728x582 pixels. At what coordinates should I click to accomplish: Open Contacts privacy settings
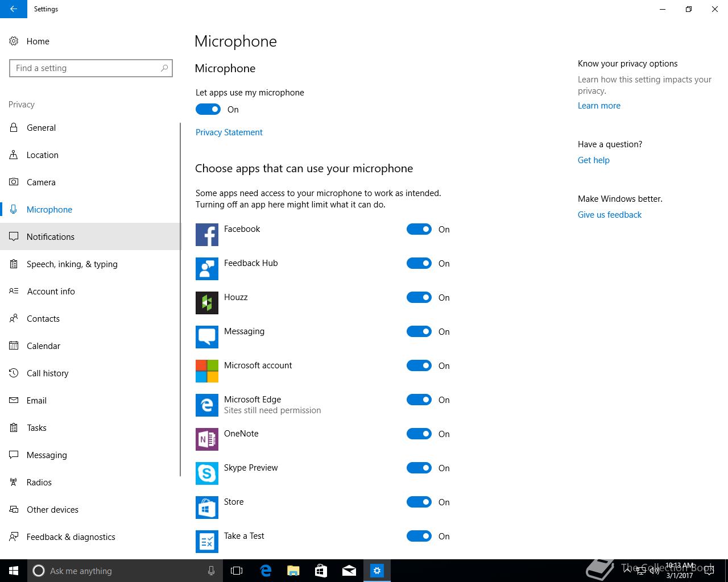pos(90,318)
